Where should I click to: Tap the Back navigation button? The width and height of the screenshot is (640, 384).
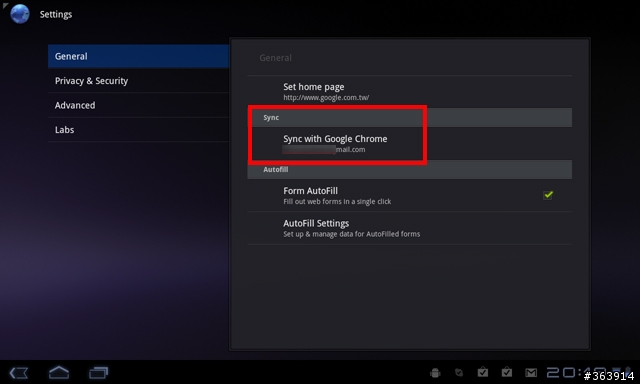pos(19,373)
